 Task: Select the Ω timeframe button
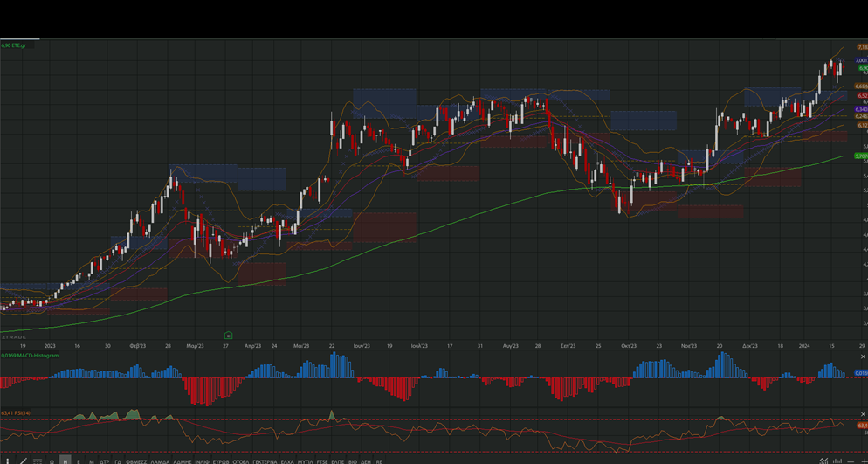[x=52, y=461]
